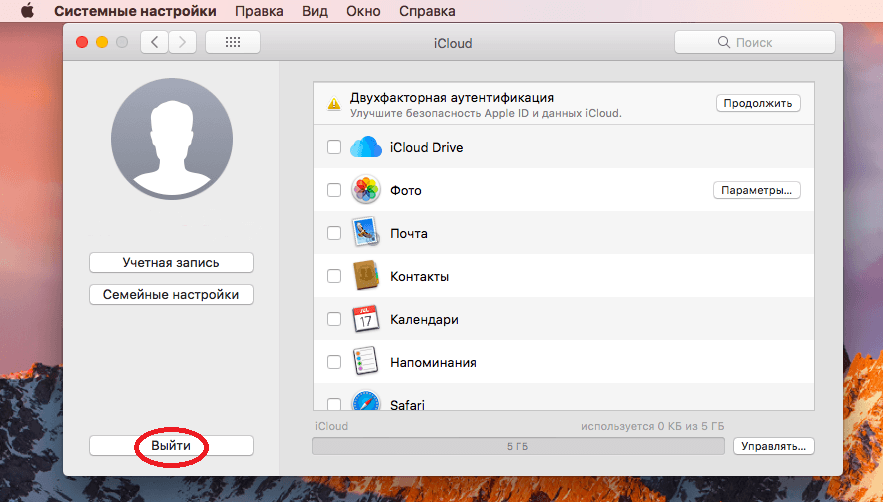
Task: Click the Reminders list icon
Action: (364, 362)
